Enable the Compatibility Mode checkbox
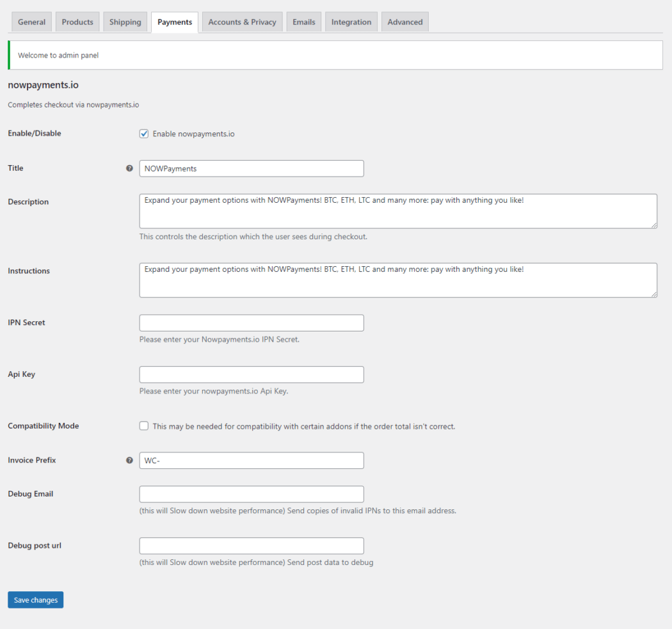 point(144,426)
